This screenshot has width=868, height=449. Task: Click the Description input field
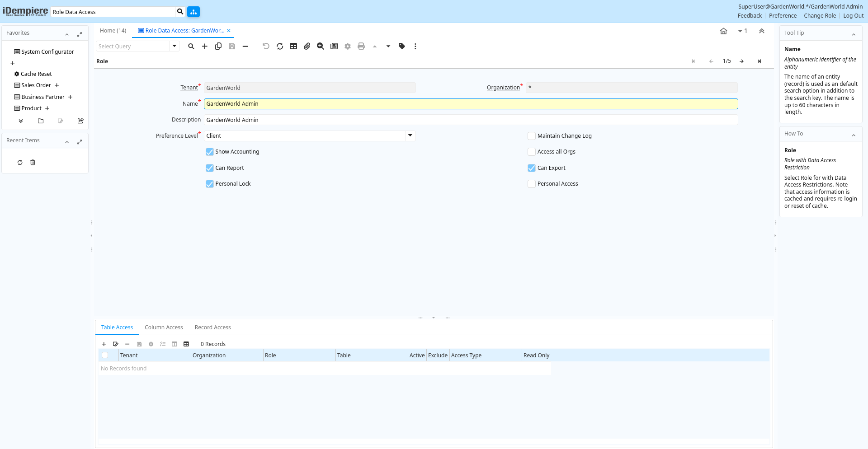(470, 120)
